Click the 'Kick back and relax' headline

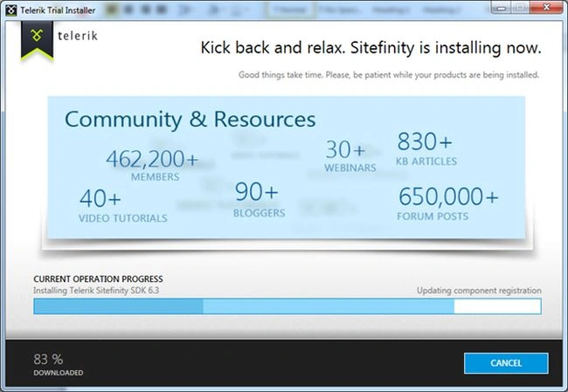click(371, 48)
